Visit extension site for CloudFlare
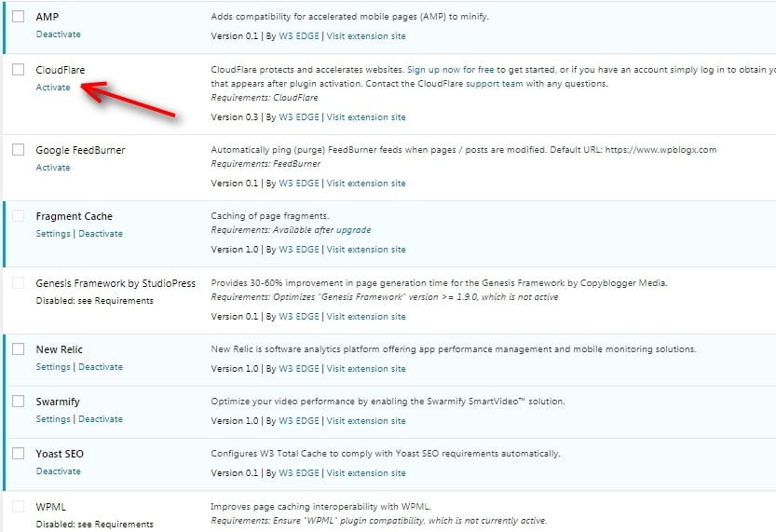 [x=366, y=117]
